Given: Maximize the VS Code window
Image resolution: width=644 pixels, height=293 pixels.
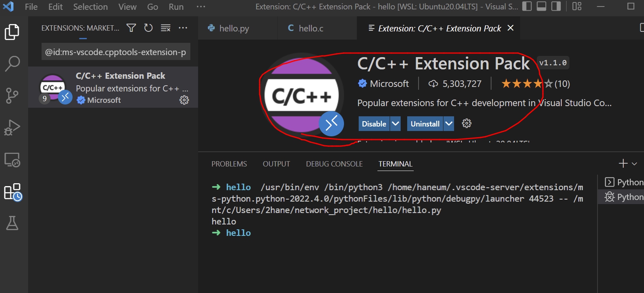Looking at the screenshot, I should (631, 6).
